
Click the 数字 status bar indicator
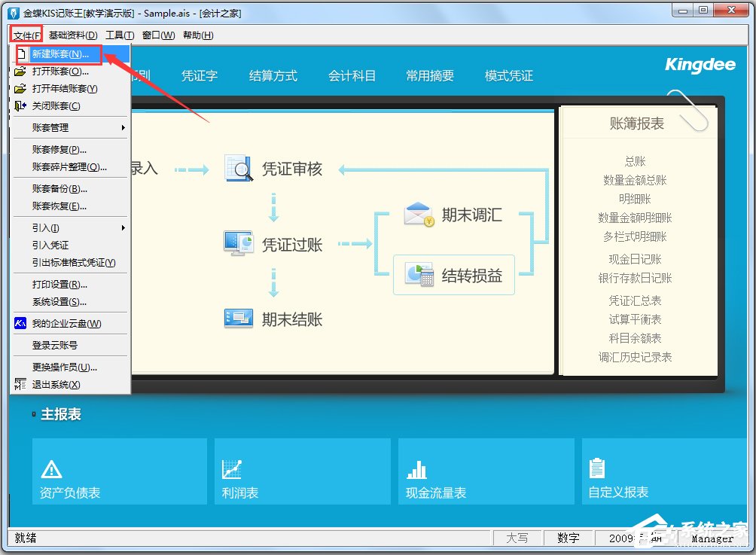[568, 538]
